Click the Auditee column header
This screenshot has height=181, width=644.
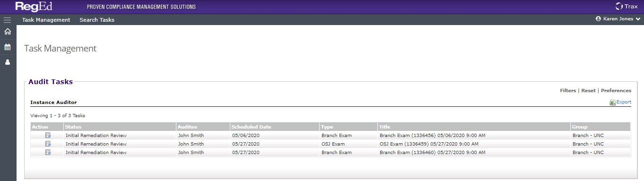pyautogui.click(x=187, y=127)
